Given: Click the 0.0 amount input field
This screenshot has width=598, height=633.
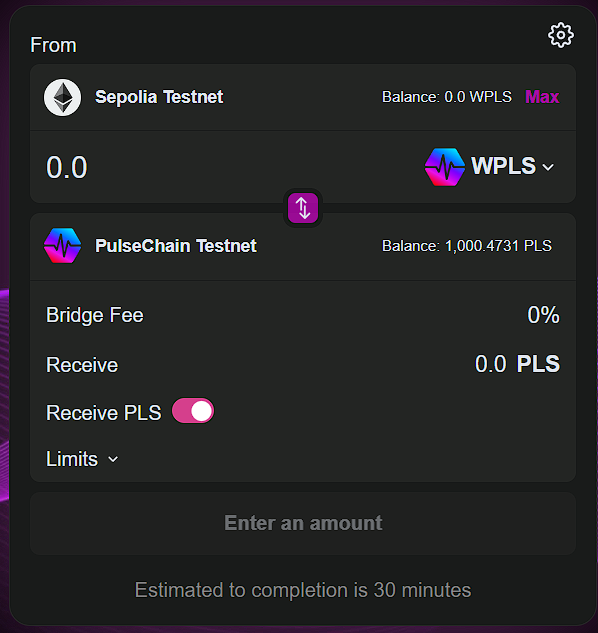Looking at the screenshot, I should coord(67,167).
